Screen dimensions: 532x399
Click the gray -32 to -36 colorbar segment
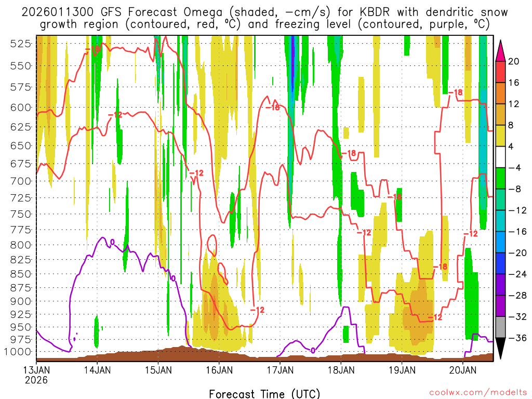coord(500,327)
